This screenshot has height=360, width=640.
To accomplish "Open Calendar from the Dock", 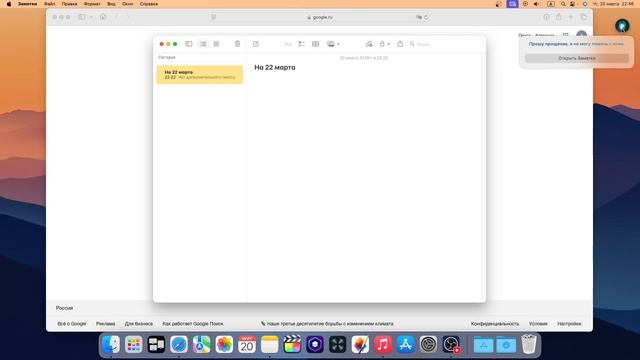I will point(247,344).
